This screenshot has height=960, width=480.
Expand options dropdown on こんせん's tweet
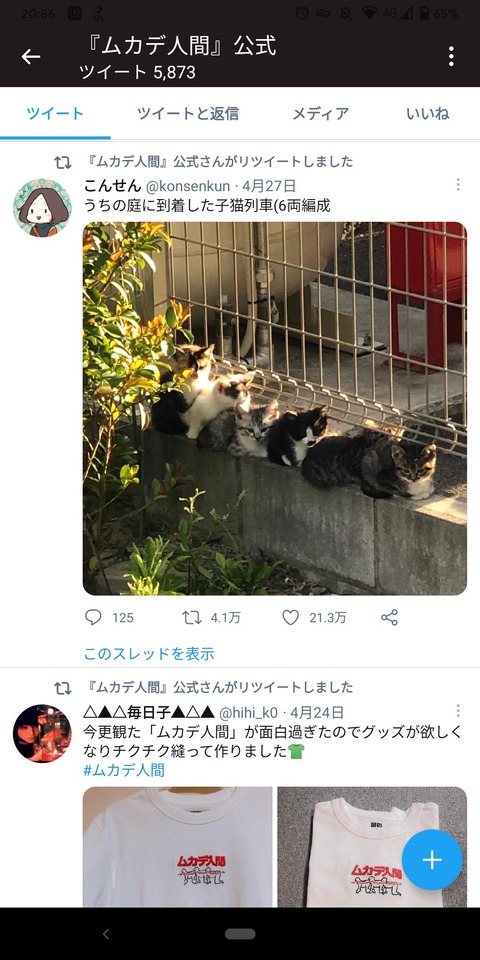[x=457, y=184]
